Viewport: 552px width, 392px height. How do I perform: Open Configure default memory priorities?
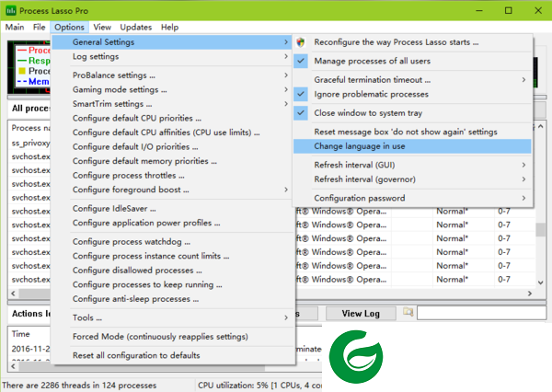(x=173, y=161)
